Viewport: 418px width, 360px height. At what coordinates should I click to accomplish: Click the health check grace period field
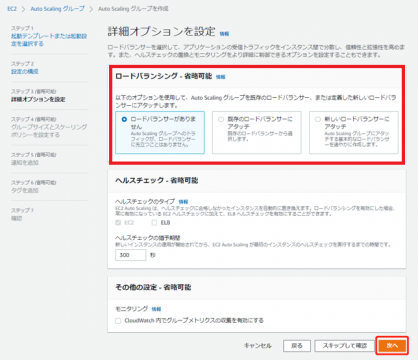(130, 255)
